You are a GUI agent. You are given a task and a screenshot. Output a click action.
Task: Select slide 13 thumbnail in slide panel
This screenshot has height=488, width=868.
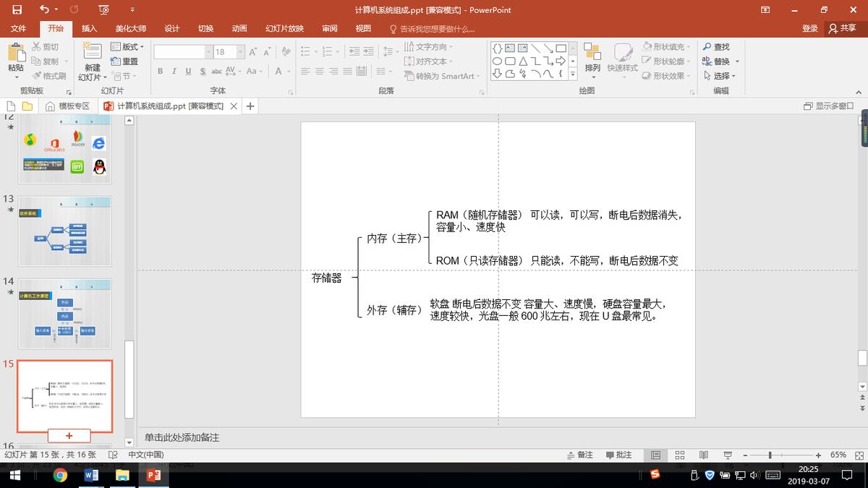tap(65, 231)
